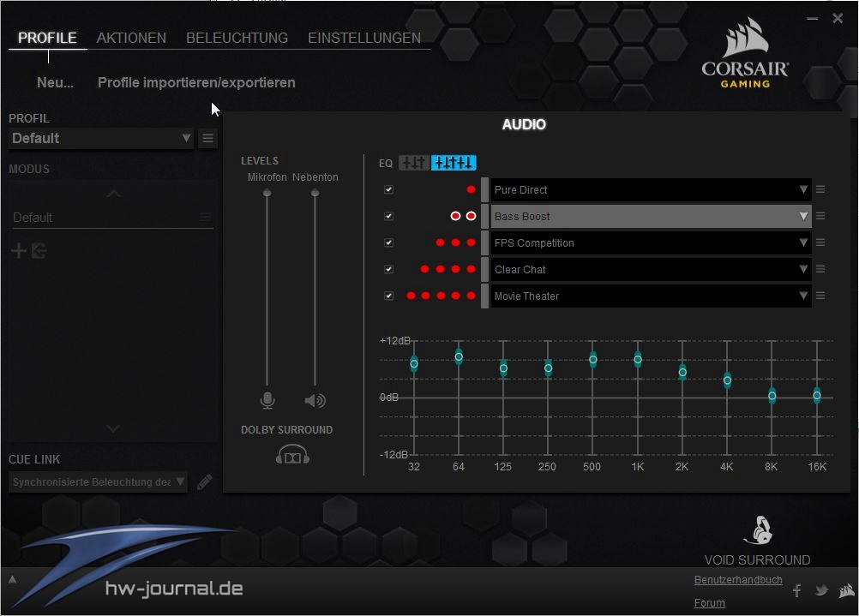Click the import mode icon
859x616 pixels.
pyautogui.click(x=39, y=251)
